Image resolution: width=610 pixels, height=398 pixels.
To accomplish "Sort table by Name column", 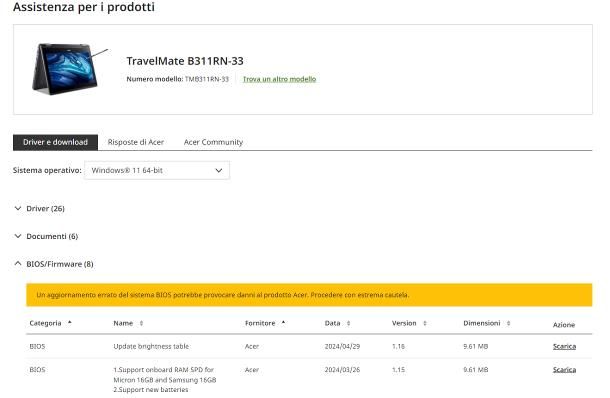I will 128,323.
